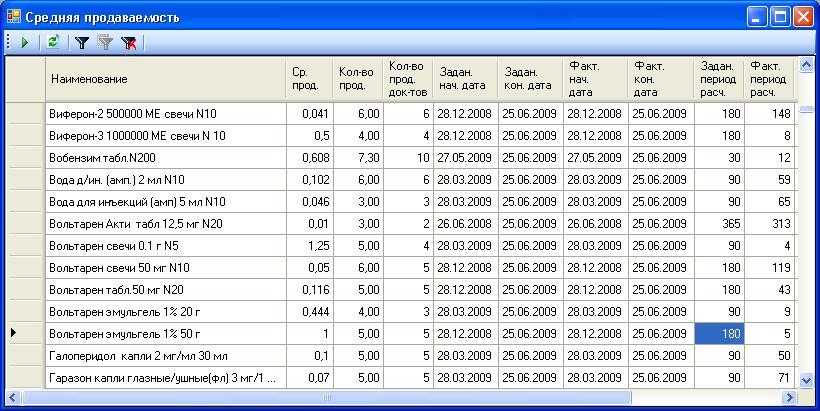820x411 pixels.
Task: Click the Задан. нач. дата column header
Action: (x=465, y=79)
